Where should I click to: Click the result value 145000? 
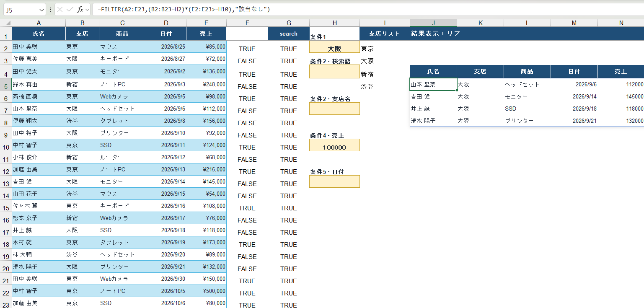[x=621, y=96]
